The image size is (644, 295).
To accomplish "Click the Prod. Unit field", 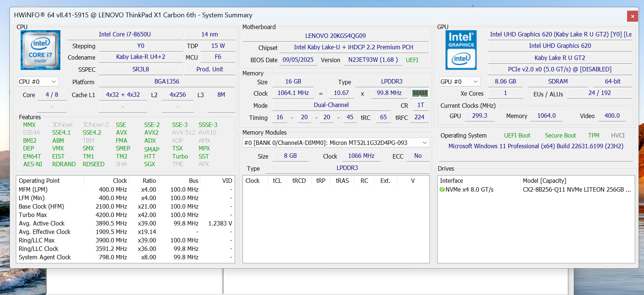I will (210, 69).
